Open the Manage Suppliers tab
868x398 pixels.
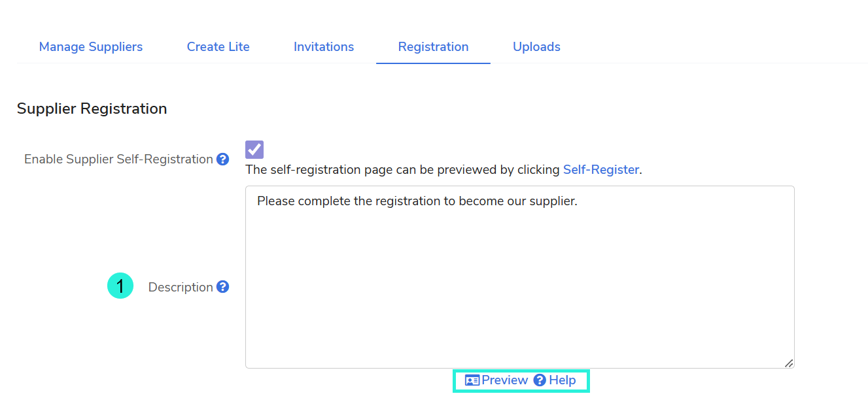[91, 47]
